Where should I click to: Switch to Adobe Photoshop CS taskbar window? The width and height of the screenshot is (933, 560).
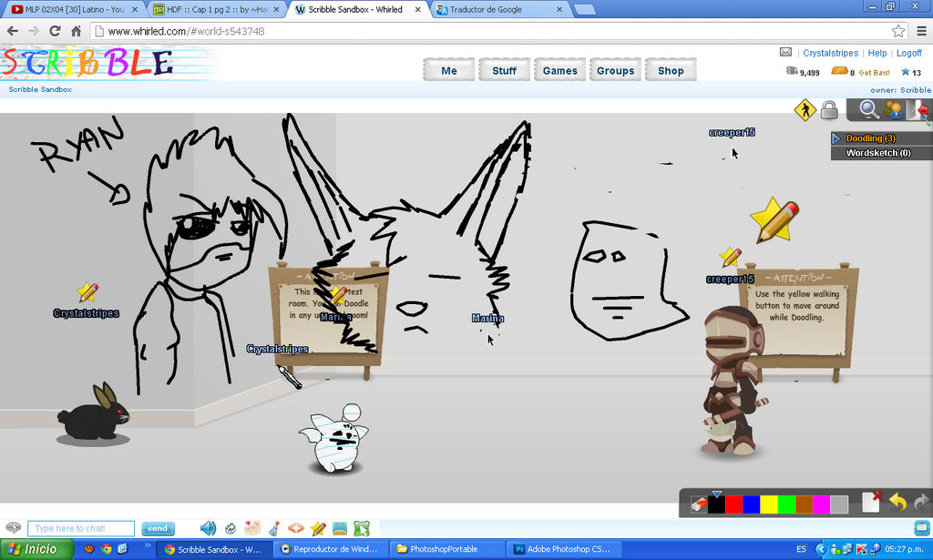562,549
